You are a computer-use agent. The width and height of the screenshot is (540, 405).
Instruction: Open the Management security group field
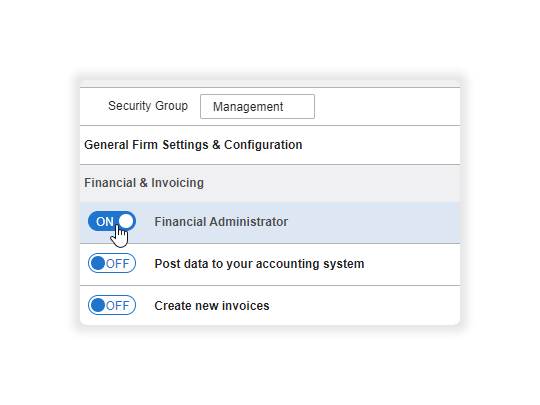[x=257, y=106]
